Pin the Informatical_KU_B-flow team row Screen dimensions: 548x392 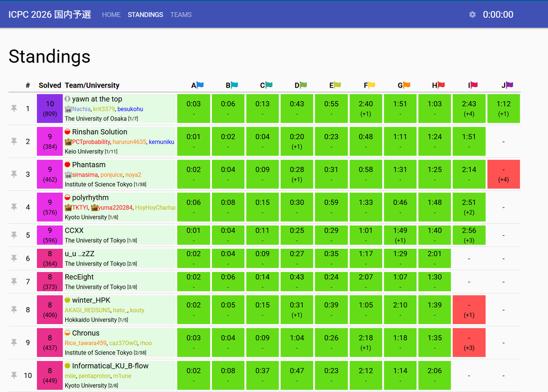click(x=14, y=376)
